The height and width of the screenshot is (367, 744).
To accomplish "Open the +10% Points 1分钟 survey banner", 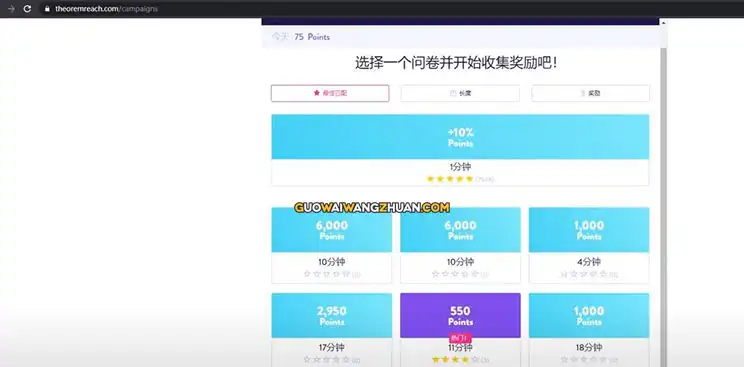I will tap(460, 150).
